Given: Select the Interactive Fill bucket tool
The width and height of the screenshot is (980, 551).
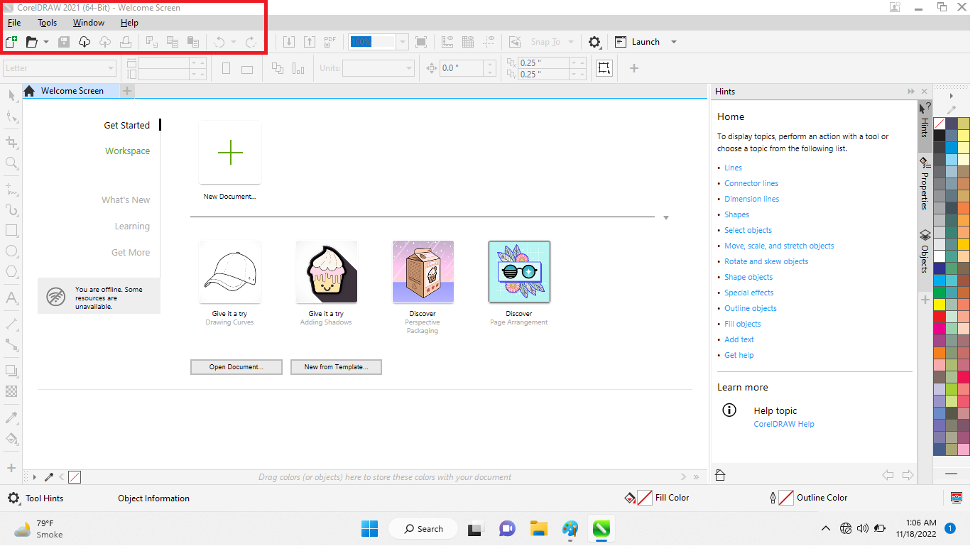Looking at the screenshot, I should pos(11,438).
